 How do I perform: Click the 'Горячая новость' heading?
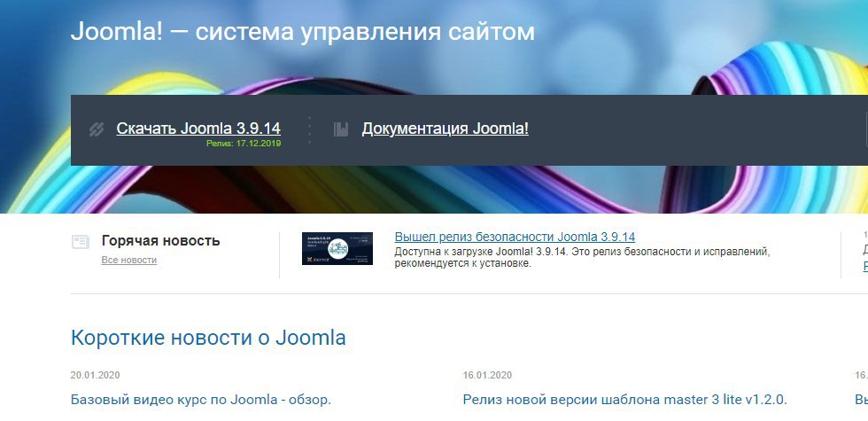[x=160, y=241]
